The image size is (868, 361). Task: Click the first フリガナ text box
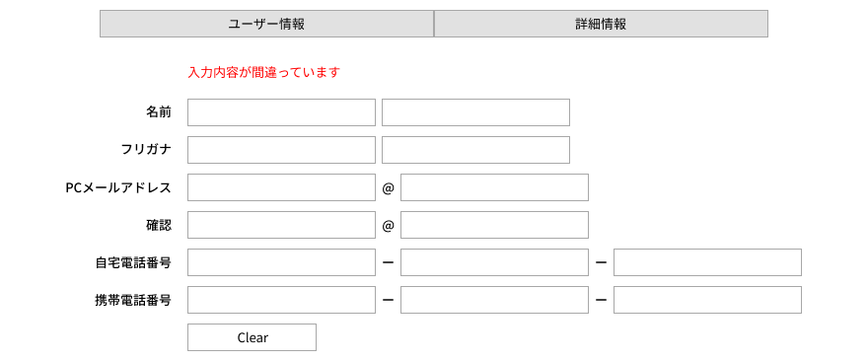(281, 150)
